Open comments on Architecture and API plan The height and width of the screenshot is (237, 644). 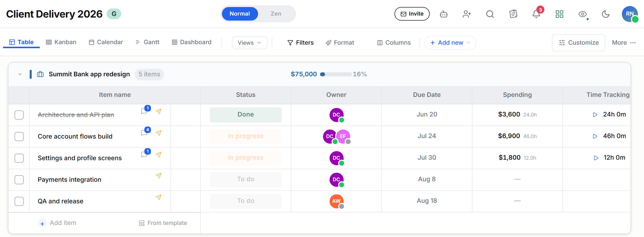(x=144, y=111)
